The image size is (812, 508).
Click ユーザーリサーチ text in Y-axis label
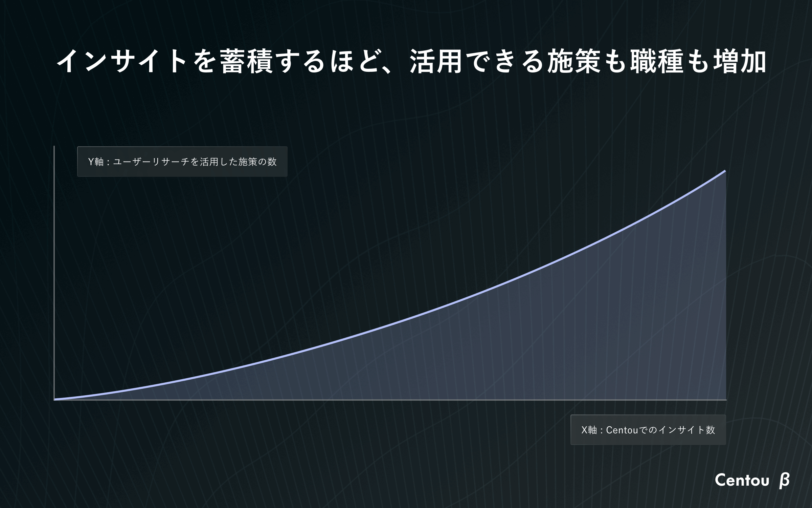coord(151,162)
